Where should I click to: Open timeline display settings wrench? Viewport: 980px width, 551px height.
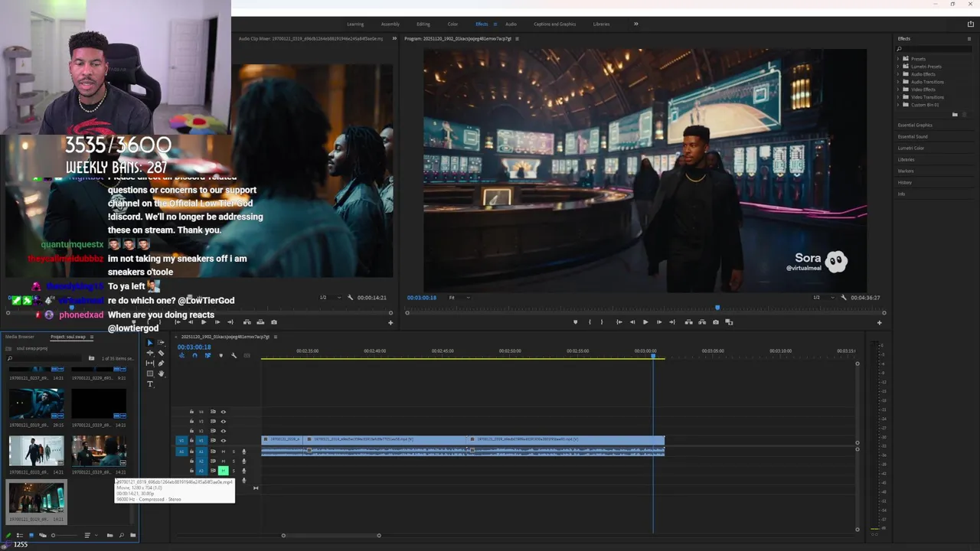pos(234,355)
